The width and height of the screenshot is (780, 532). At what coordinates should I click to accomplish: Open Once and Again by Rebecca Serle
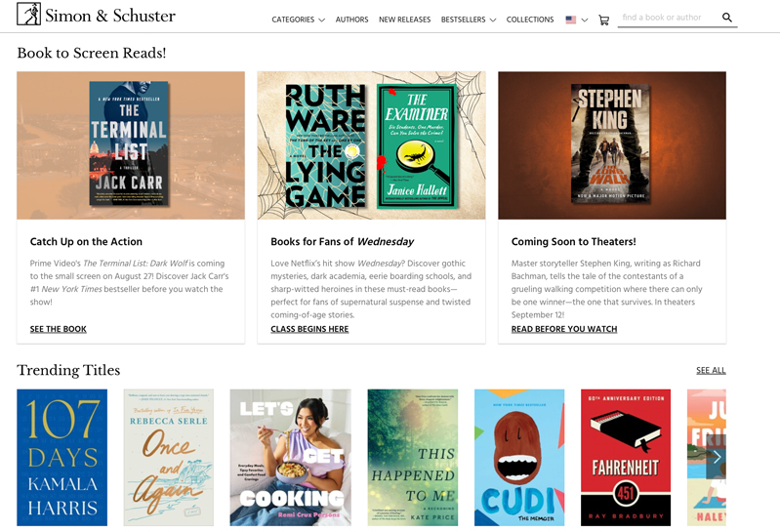coord(169,458)
